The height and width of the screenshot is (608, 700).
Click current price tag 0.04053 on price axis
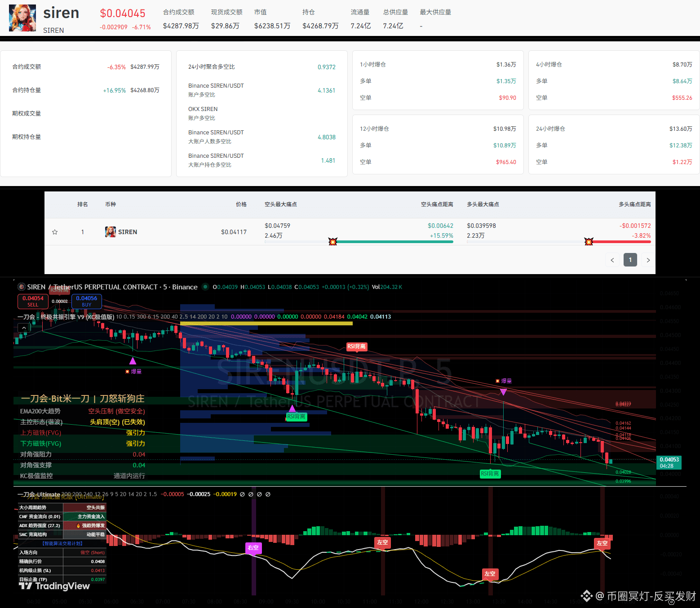tap(669, 462)
